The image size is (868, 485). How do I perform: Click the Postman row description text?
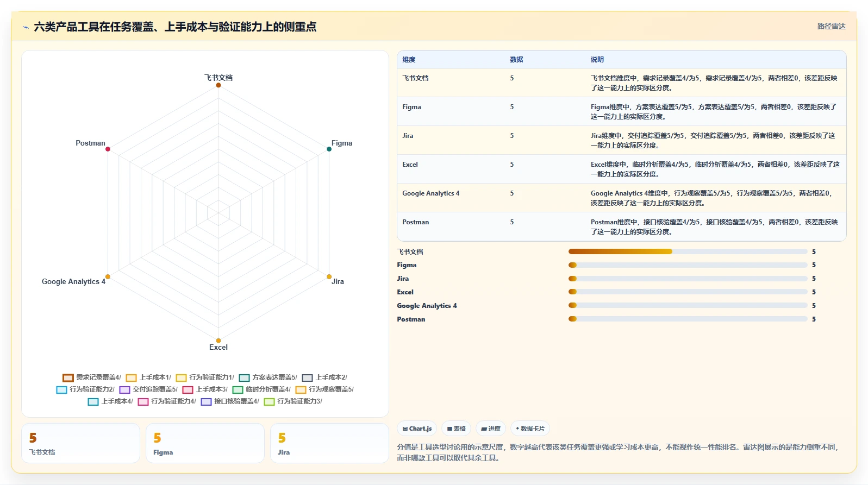point(714,227)
